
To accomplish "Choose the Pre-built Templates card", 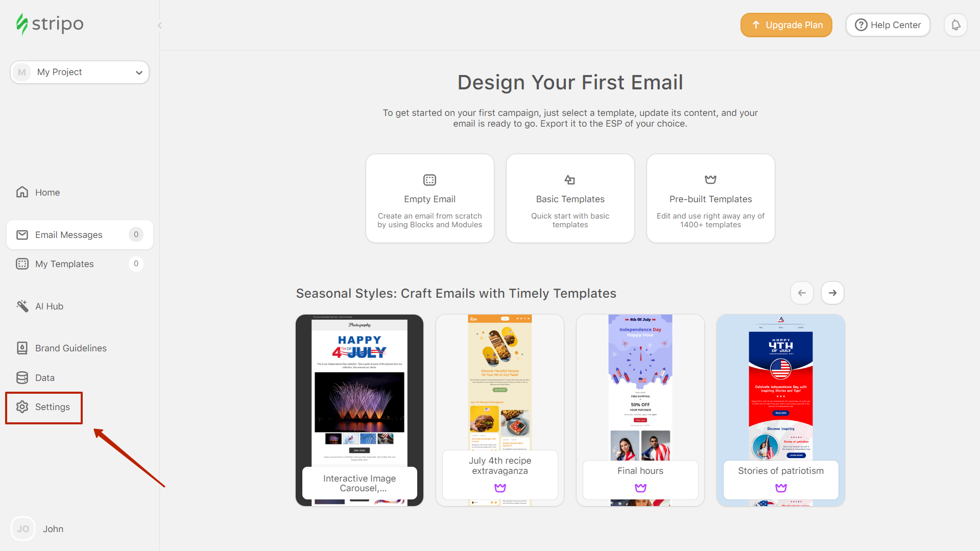I will 710,198.
